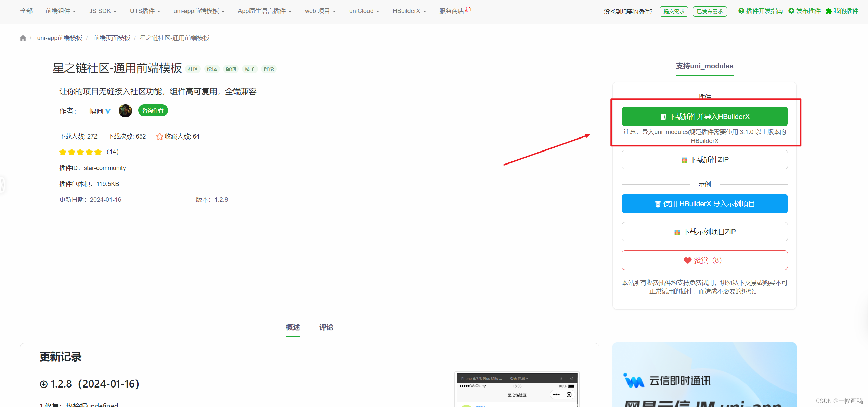
Task: Open 前端页面模板 breadcrumb link
Action: 112,38
